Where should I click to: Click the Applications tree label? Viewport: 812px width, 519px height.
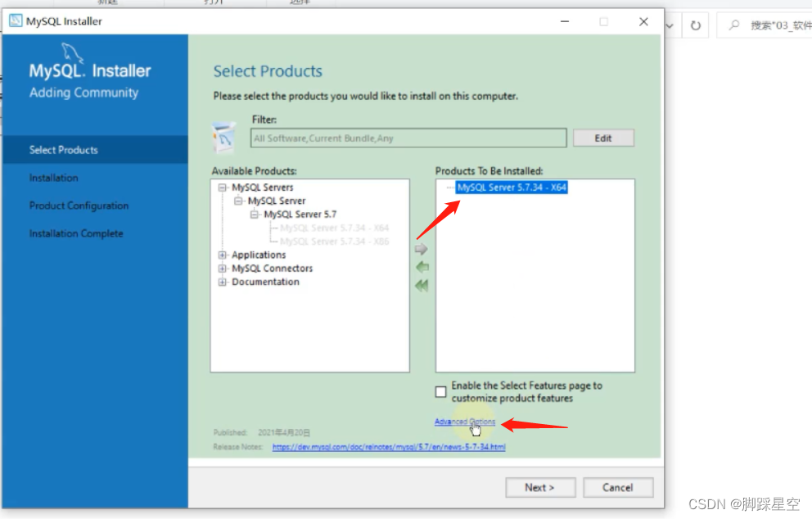(259, 255)
